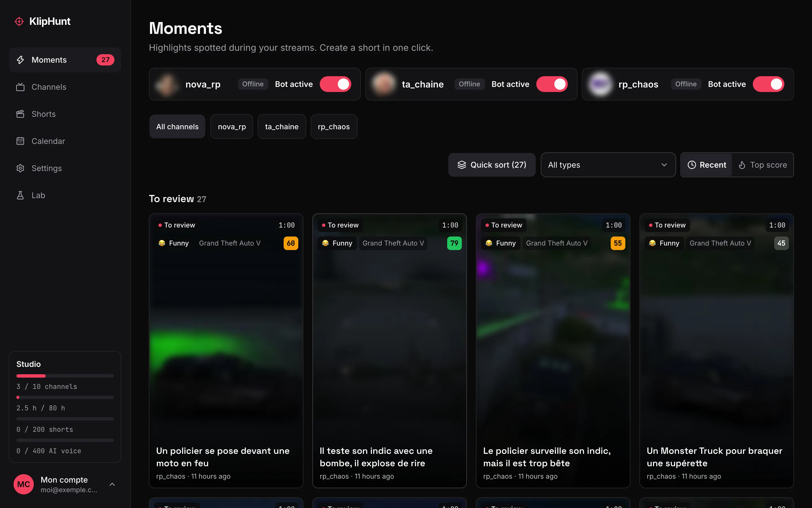Image resolution: width=812 pixels, height=508 pixels.
Task: Click the rp_chaos channel avatar
Action: click(600, 84)
